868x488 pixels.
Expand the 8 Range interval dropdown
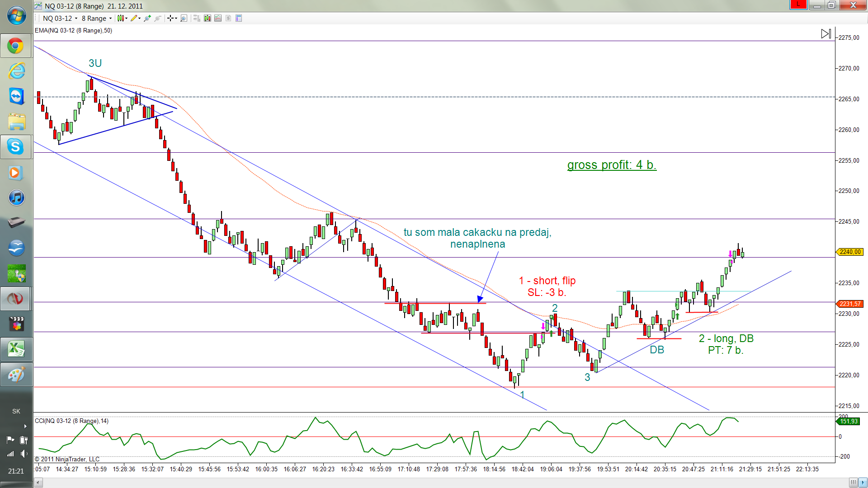click(x=110, y=19)
